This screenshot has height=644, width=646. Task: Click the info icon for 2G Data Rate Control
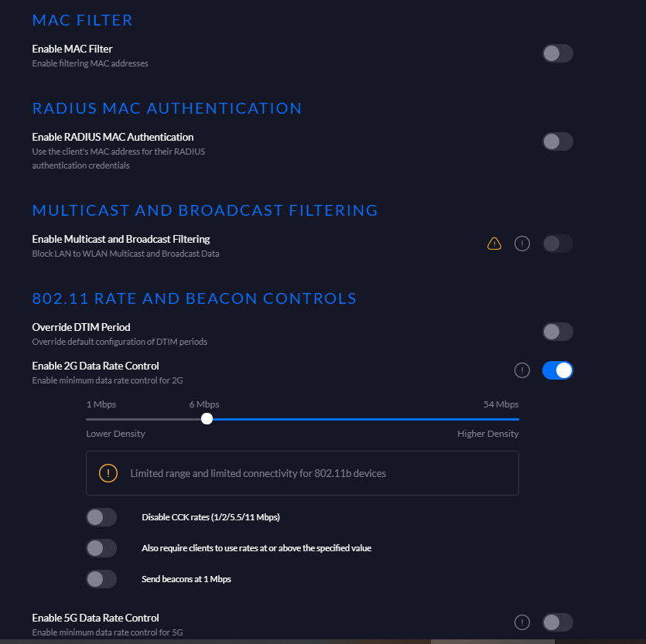tap(522, 370)
